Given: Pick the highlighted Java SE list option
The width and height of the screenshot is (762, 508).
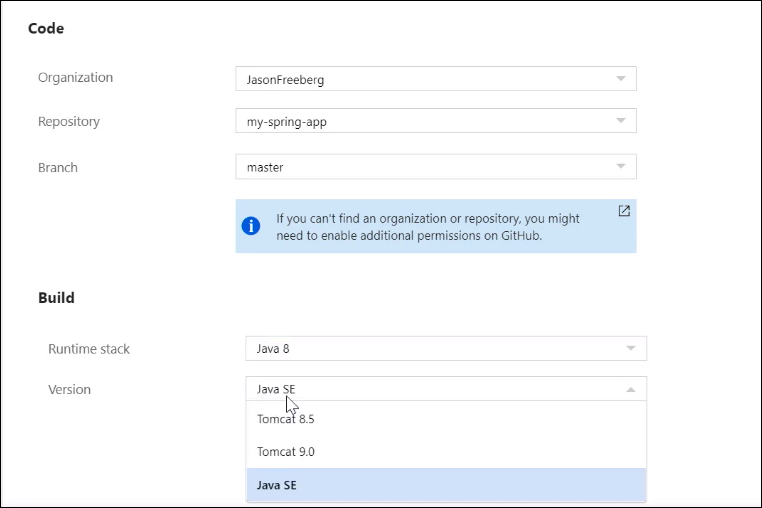Looking at the screenshot, I should (x=277, y=485).
